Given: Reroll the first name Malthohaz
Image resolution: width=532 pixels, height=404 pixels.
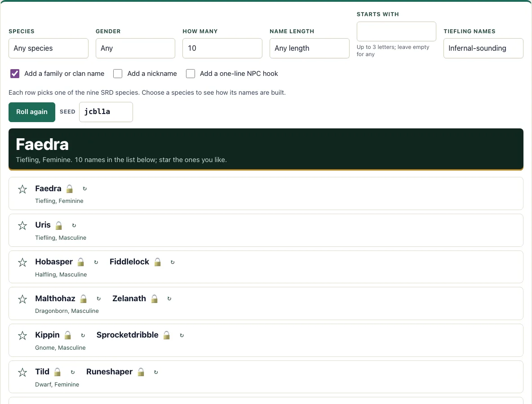Looking at the screenshot, I should pos(99,299).
